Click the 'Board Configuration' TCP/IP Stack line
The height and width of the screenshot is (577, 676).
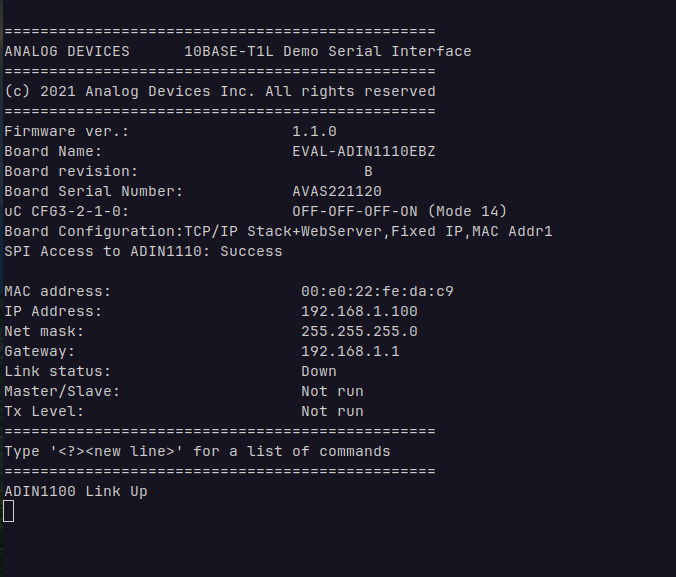[x=278, y=231]
